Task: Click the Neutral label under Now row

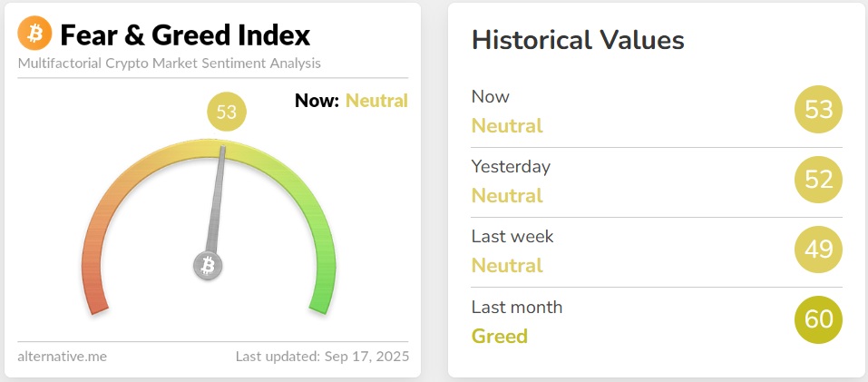Action: (x=507, y=126)
